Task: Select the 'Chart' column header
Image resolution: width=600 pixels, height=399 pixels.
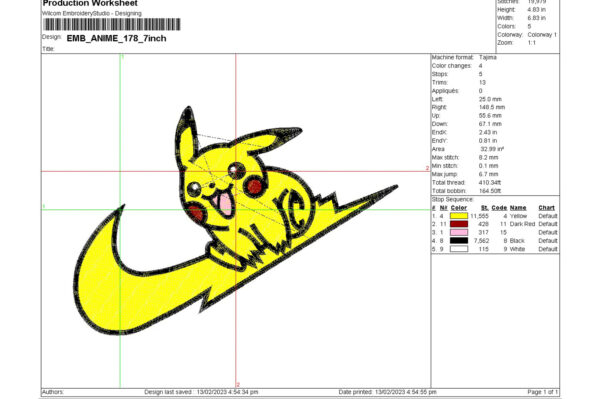Action: [546, 208]
